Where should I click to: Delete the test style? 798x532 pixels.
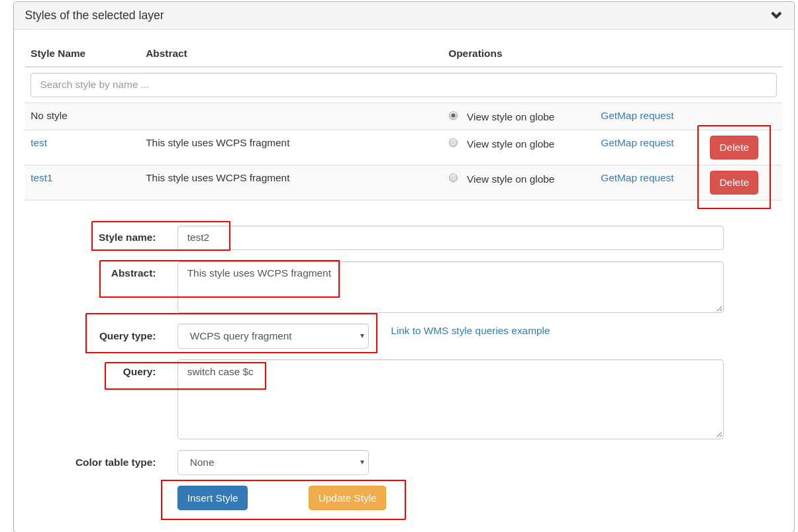pyautogui.click(x=733, y=148)
